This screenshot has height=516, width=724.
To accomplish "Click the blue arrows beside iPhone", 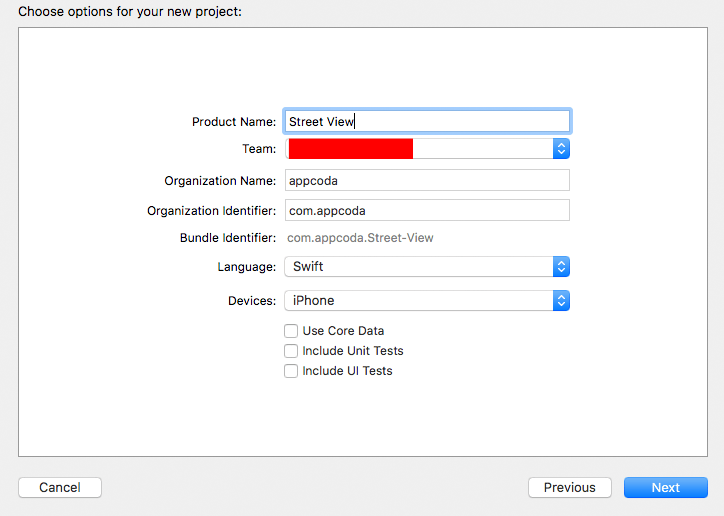I will coord(561,301).
